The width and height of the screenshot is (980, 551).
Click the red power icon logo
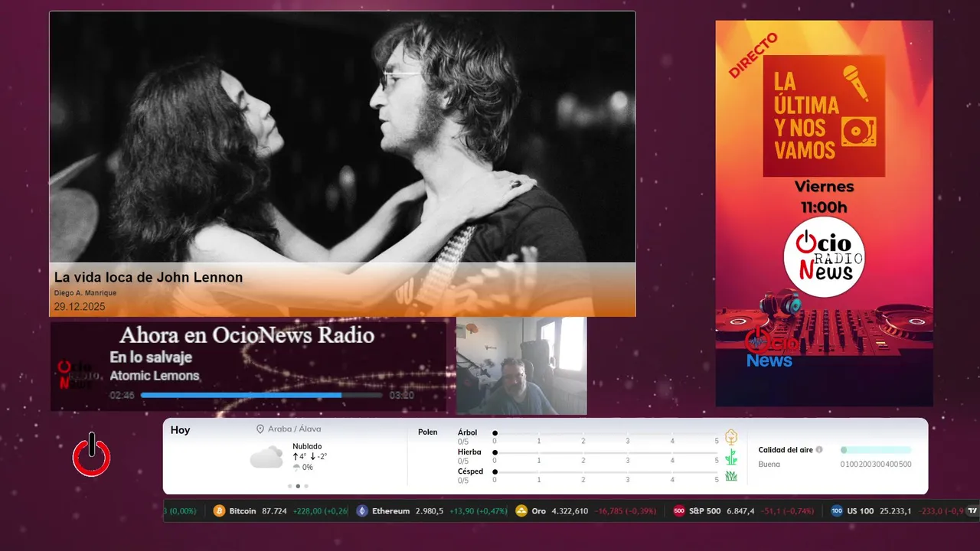point(92,455)
